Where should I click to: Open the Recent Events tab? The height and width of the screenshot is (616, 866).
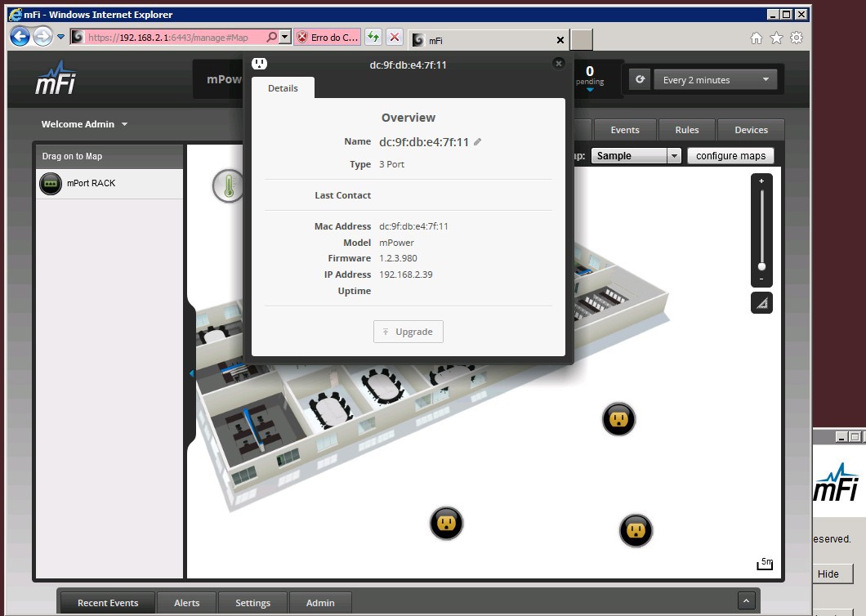pyautogui.click(x=108, y=603)
